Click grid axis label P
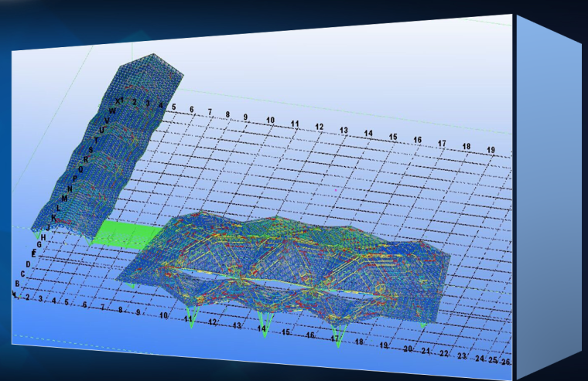Viewport: 588px width, 381px height. (x=74, y=179)
